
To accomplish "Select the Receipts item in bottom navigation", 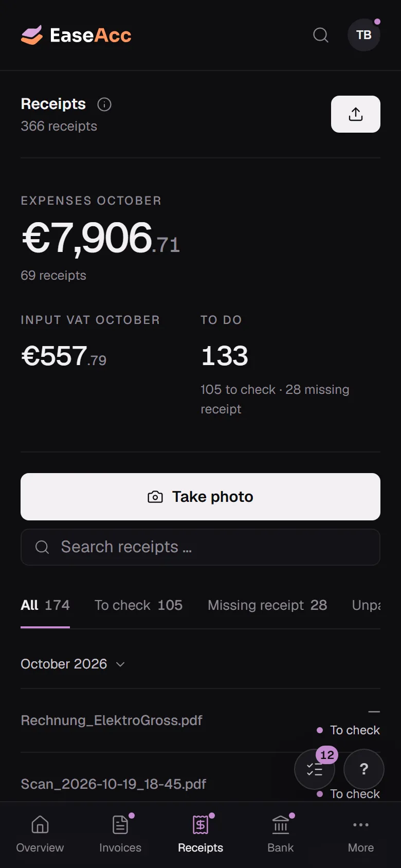I will (x=200, y=834).
